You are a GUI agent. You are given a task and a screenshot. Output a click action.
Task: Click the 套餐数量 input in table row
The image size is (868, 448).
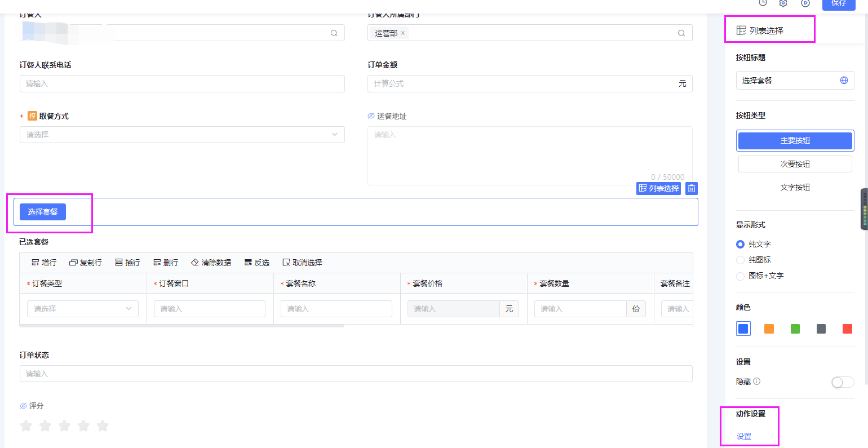pyautogui.click(x=581, y=309)
